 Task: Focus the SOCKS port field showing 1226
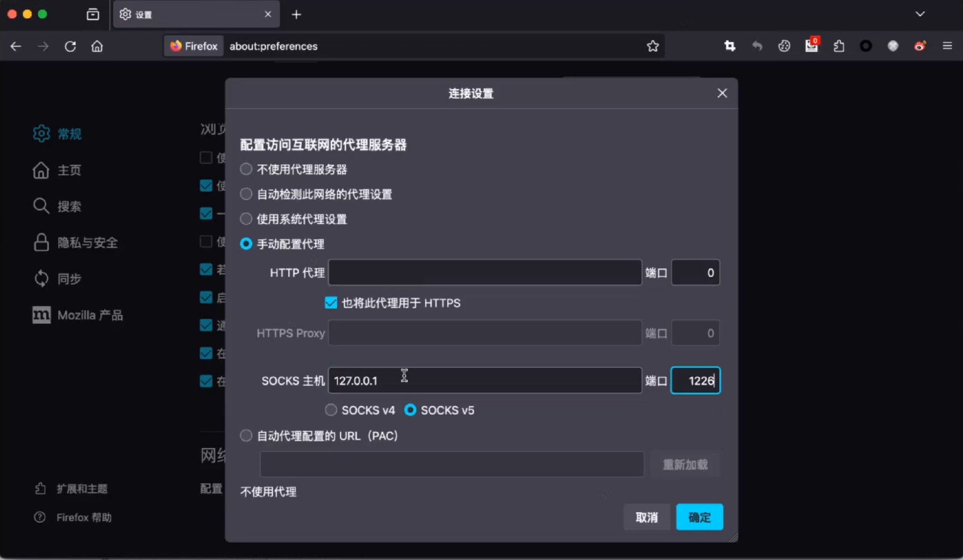point(695,381)
